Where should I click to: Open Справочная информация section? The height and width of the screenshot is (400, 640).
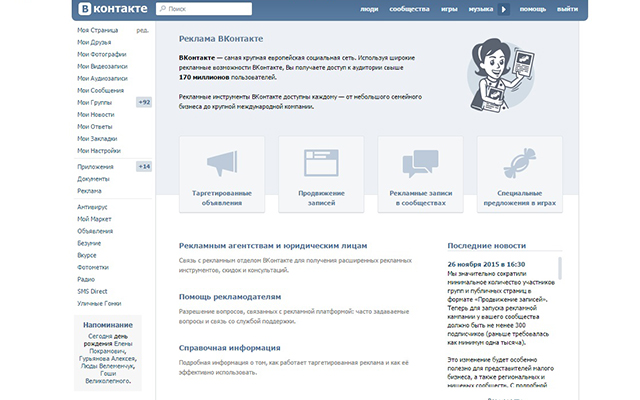[x=229, y=348]
